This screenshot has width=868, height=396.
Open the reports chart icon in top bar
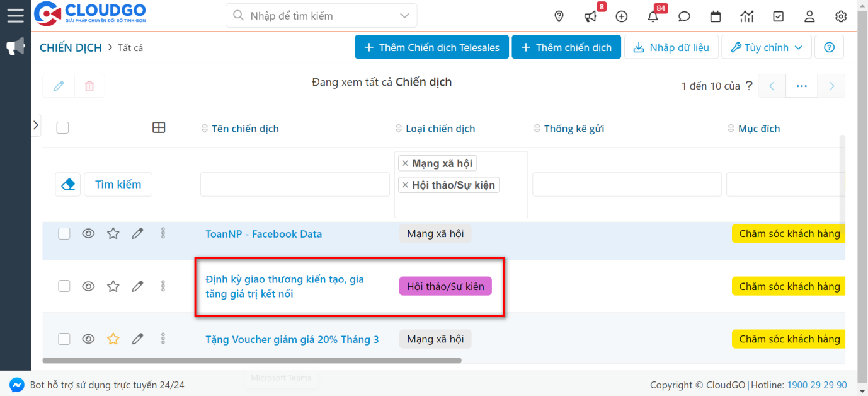(x=747, y=16)
